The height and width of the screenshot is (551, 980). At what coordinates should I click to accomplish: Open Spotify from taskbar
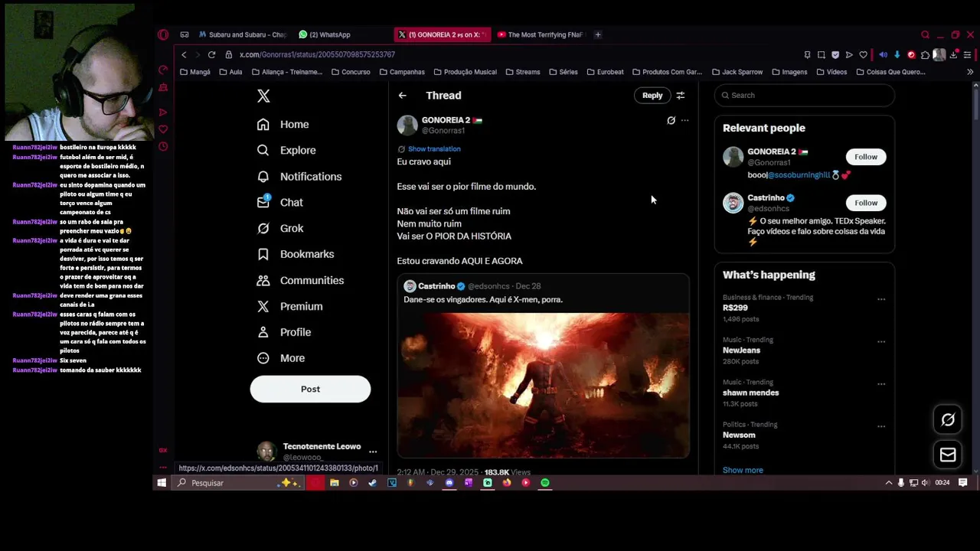[x=545, y=483]
